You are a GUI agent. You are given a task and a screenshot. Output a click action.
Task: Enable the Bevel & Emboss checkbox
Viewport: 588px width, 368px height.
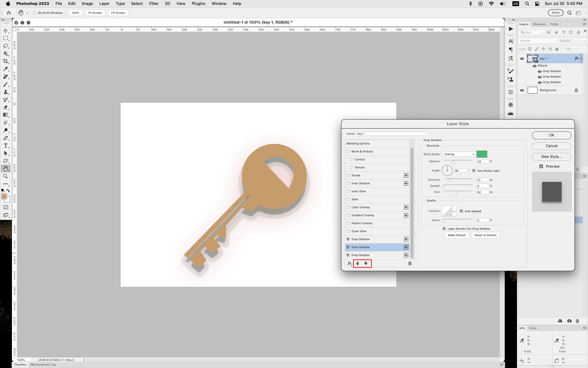coord(348,151)
